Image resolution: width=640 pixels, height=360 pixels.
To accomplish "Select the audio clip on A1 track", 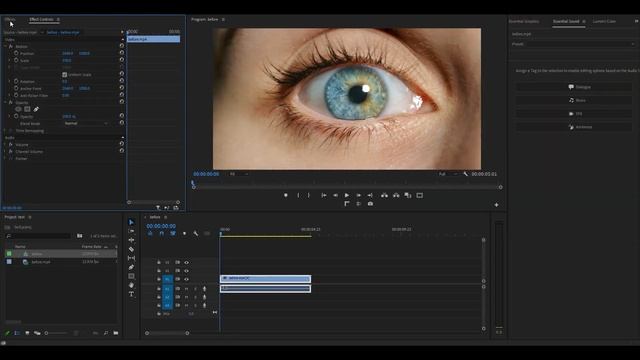I will click(x=265, y=289).
